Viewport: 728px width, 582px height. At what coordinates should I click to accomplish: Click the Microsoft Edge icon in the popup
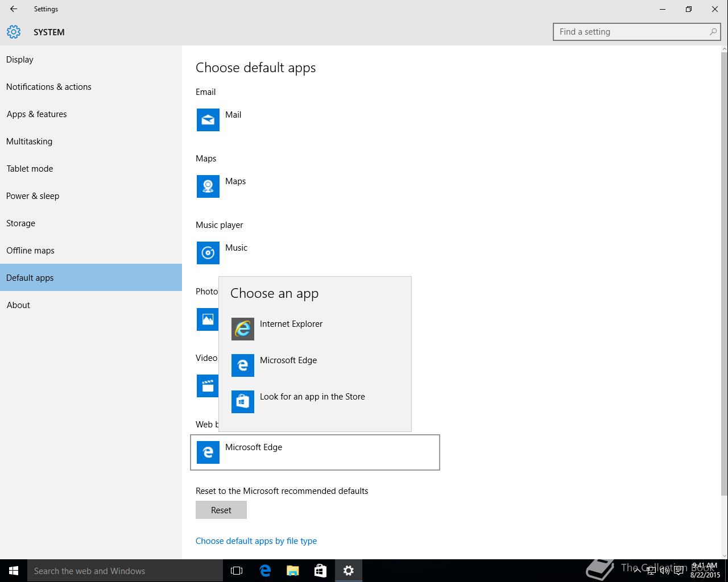[243, 365]
